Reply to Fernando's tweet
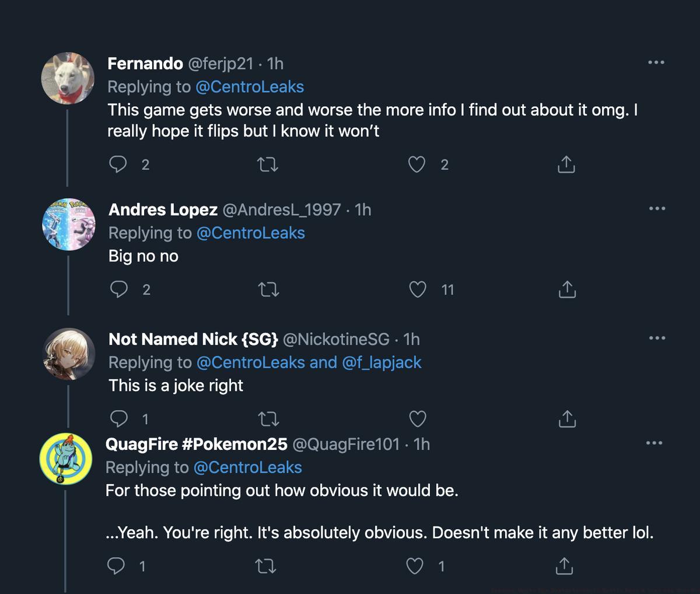This screenshot has width=700, height=594. [118, 165]
